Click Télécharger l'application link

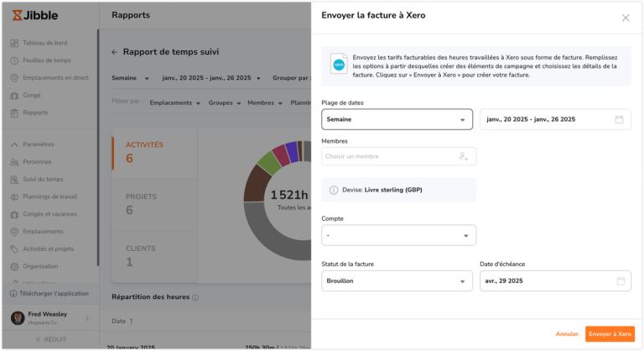click(x=54, y=294)
